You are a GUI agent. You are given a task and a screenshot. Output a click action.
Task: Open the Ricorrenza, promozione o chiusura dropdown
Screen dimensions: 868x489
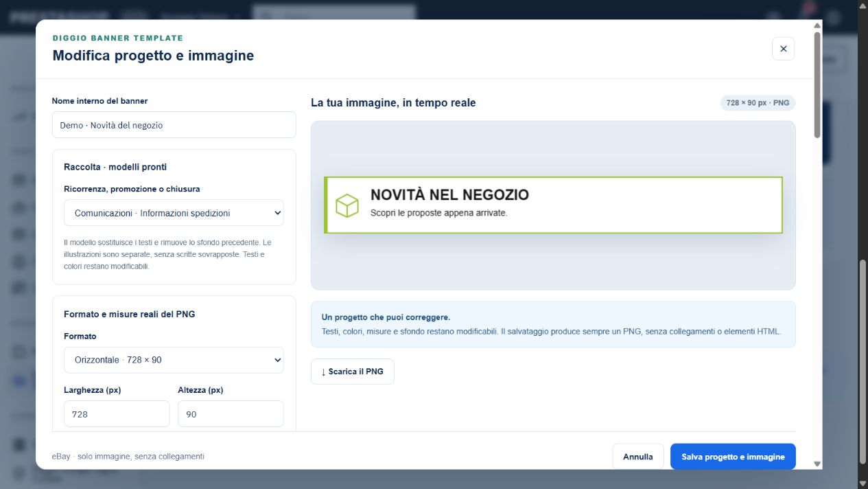click(174, 213)
